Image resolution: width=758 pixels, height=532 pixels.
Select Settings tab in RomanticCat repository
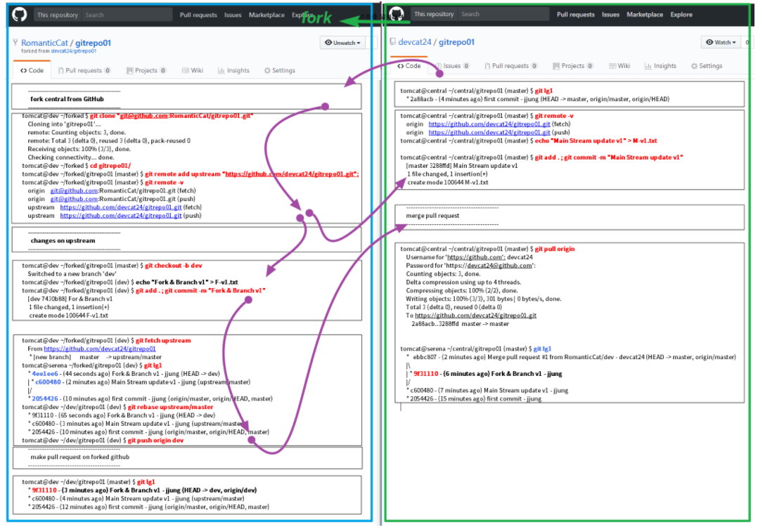tap(279, 70)
